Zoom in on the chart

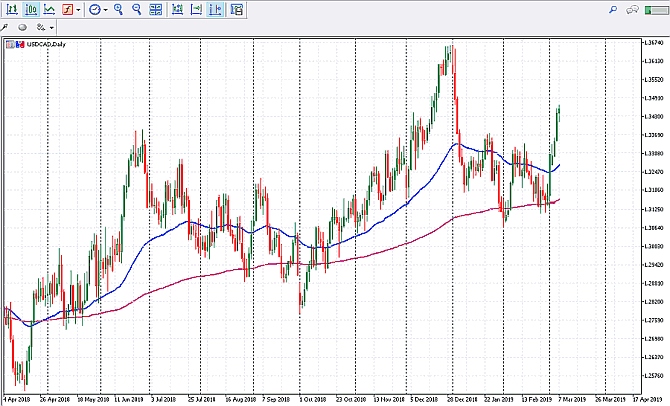pyautogui.click(x=119, y=9)
